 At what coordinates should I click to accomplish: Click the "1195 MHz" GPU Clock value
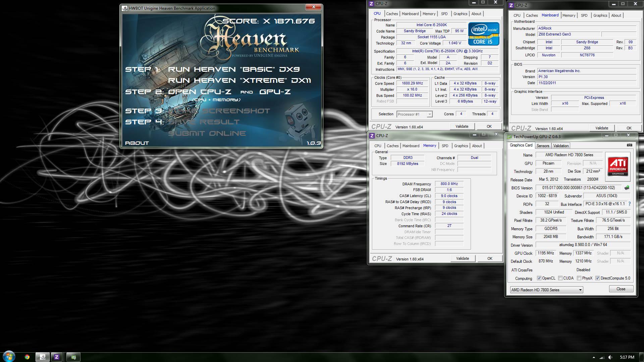(546, 253)
